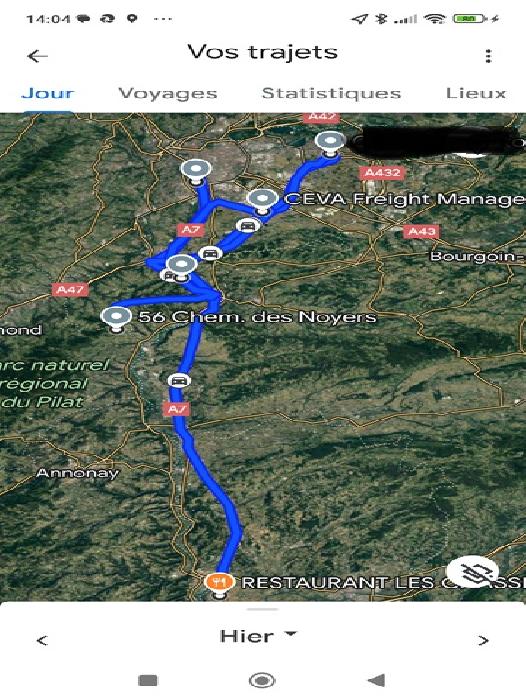
Task: Switch to the Statistiques tab
Action: coord(331,93)
